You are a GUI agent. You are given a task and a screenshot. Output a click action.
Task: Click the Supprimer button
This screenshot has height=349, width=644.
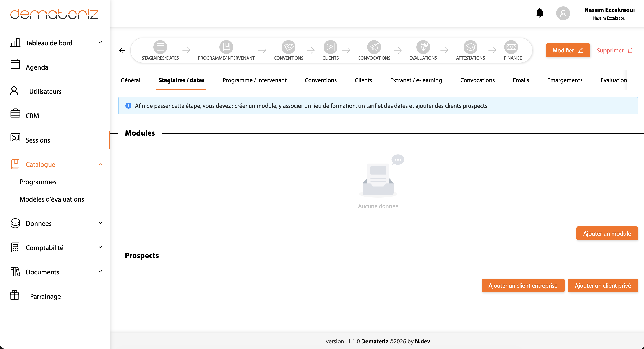point(615,50)
